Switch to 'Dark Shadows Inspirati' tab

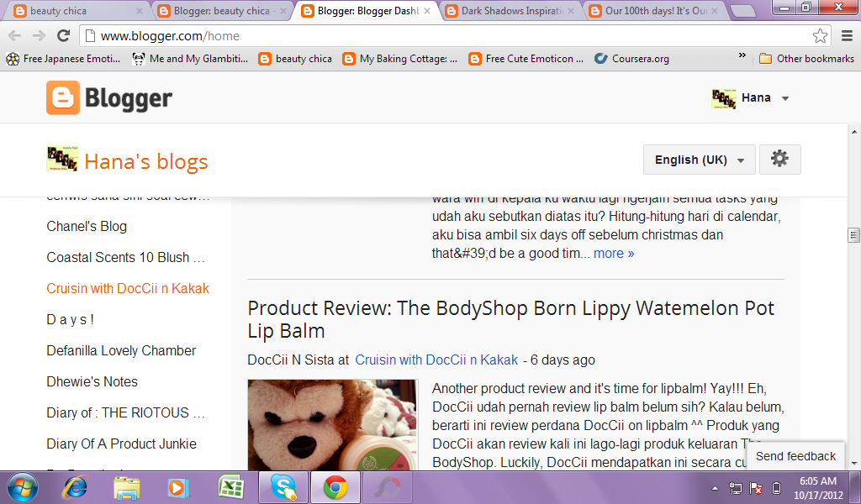click(x=509, y=11)
